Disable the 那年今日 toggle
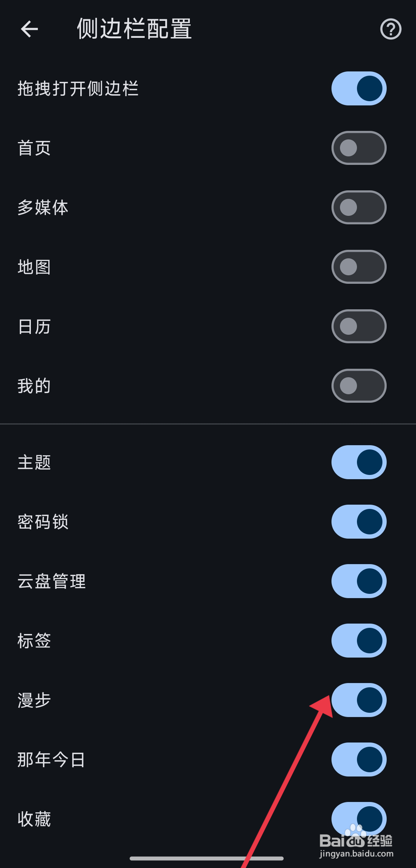This screenshot has height=868, width=416. [359, 759]
